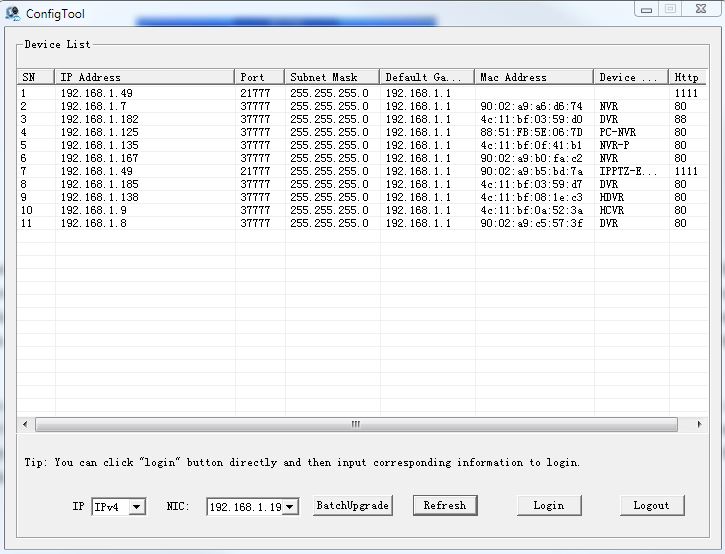Sort by the Device type column header
The width and height of the screenshot is (725, 554).
[x=631, y=77]
